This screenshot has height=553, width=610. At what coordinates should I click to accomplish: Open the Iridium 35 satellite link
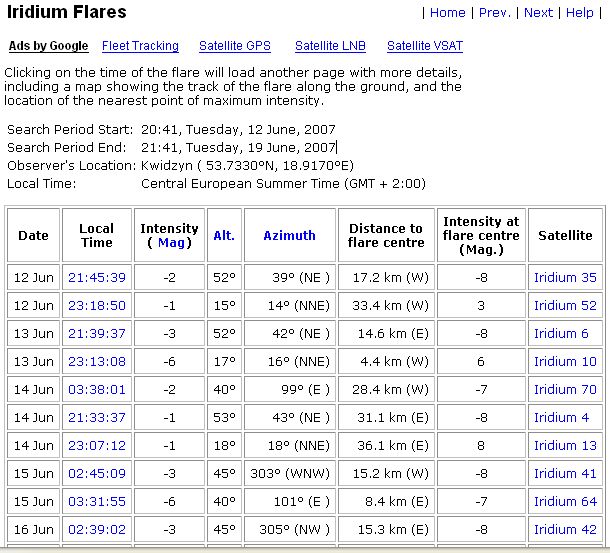point(565,278)
